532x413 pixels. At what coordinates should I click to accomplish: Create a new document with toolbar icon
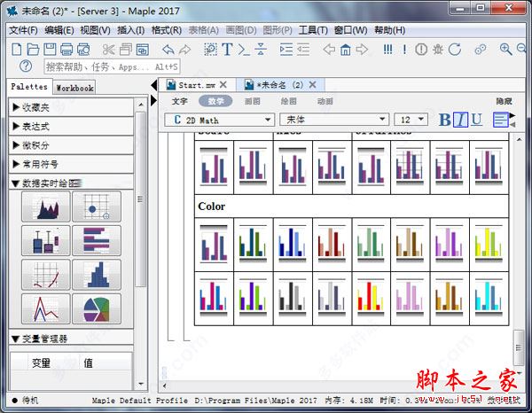pyautogui.click(x=16, y=50)
